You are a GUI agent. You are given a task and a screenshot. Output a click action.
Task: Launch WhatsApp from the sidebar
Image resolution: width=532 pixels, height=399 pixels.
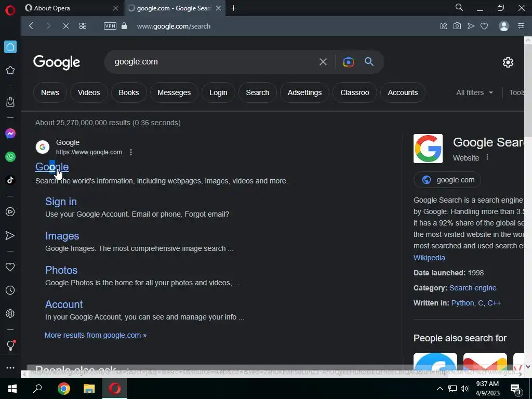[x=10, y=157]
